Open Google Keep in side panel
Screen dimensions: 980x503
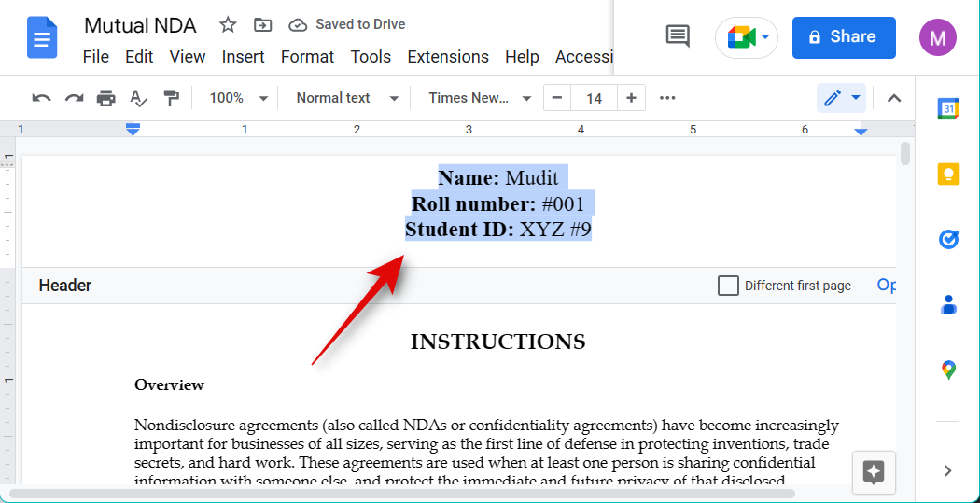(948, 175)
